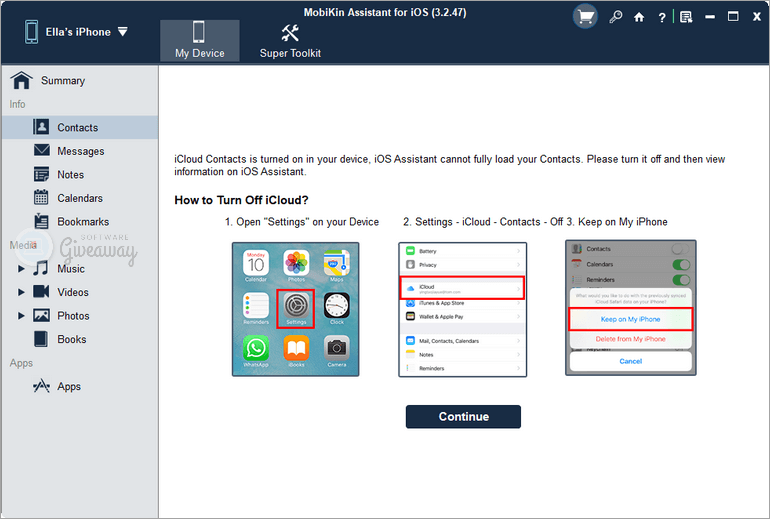Switch to the My Device tab
This screenshot has width=770, height=519.
point(199,41)
